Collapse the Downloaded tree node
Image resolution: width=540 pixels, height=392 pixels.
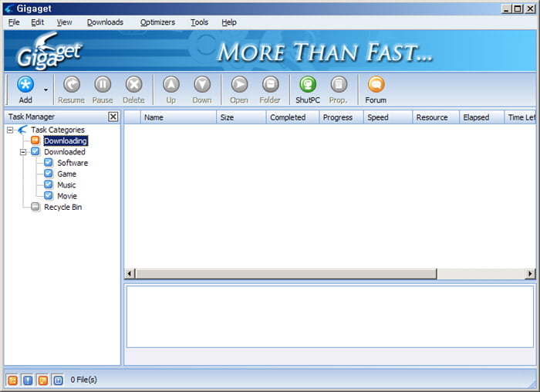[23, 152]
